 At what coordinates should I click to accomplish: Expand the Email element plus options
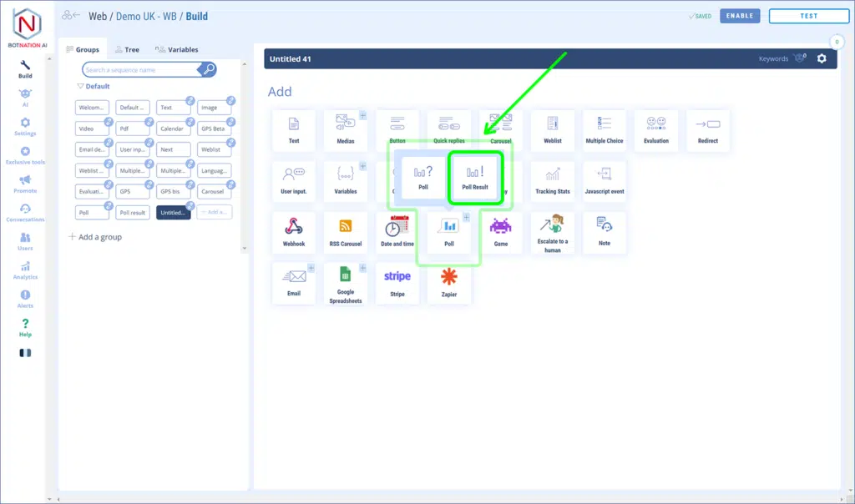[311, 268]
